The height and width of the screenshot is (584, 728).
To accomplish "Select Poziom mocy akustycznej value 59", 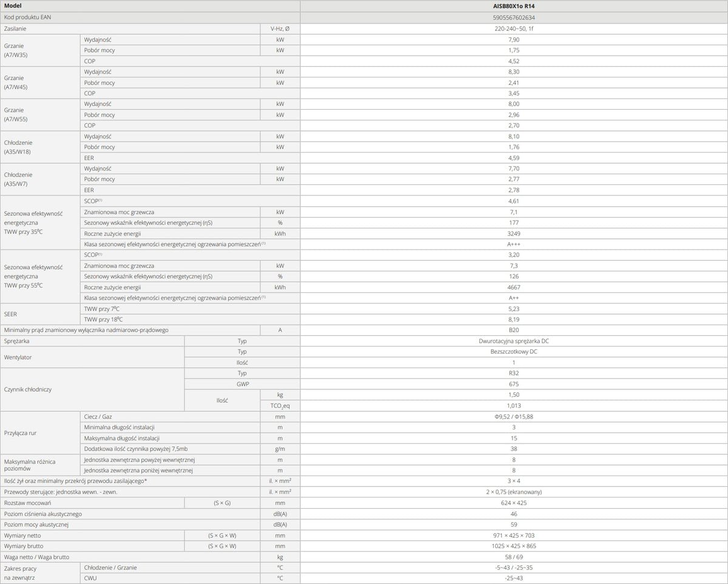I will point(514,525).
